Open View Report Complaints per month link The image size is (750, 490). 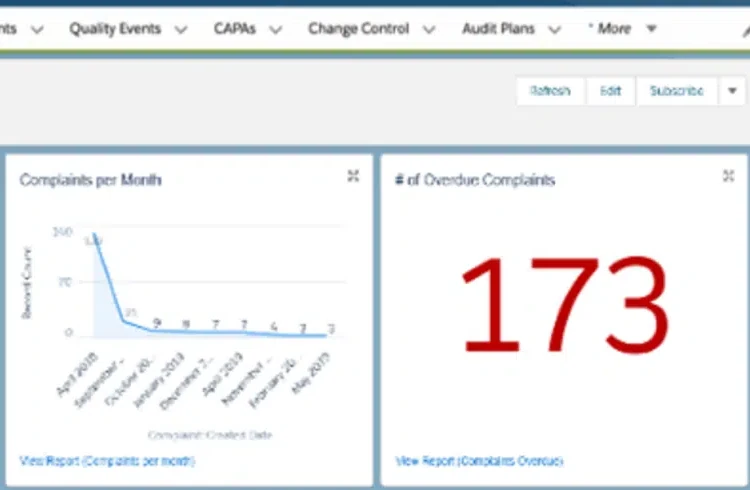107,461
